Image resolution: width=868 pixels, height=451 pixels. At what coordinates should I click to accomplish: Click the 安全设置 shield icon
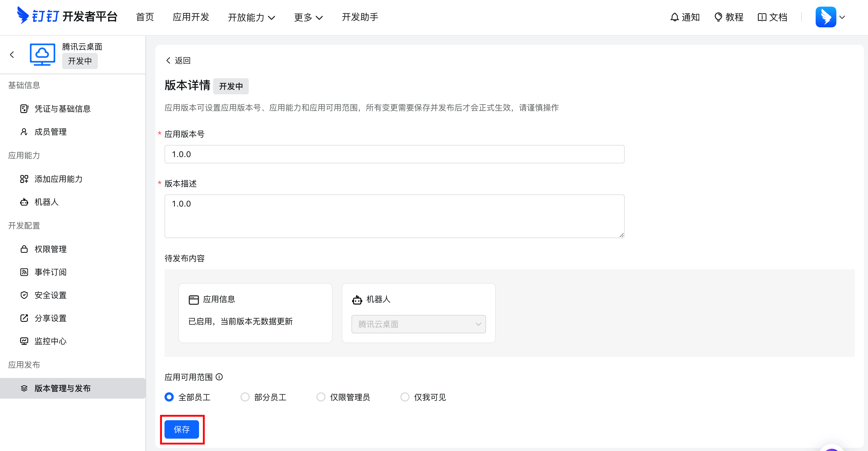(x=24, y=295)
